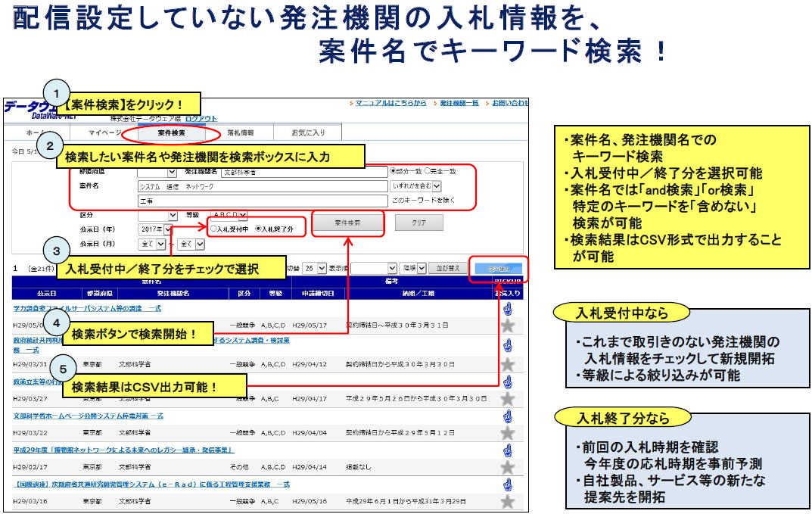Favorite the result with deadline H29/04/12

point(508,364)
